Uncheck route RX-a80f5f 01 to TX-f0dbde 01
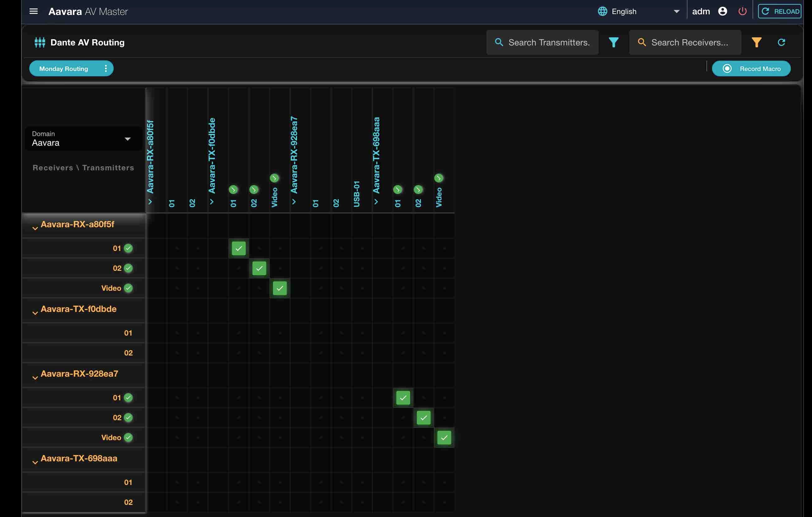Viewport: 812px width, 517px height. click(238, 248)
